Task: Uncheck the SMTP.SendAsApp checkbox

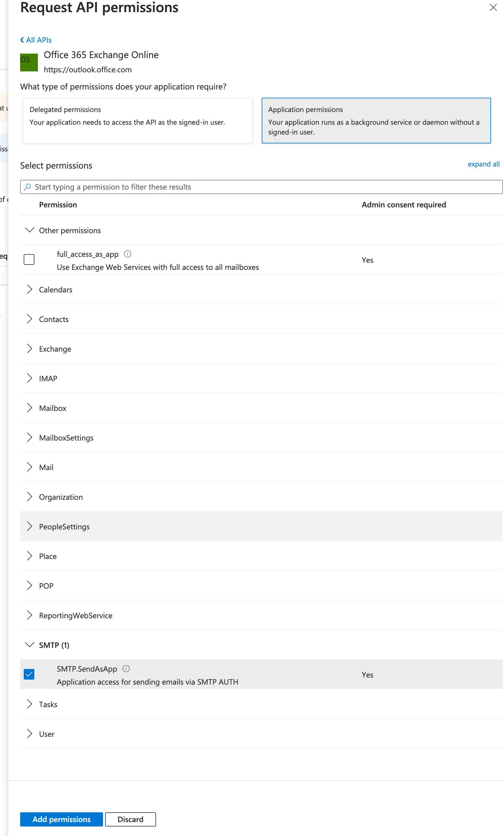Action: (29, 674)
